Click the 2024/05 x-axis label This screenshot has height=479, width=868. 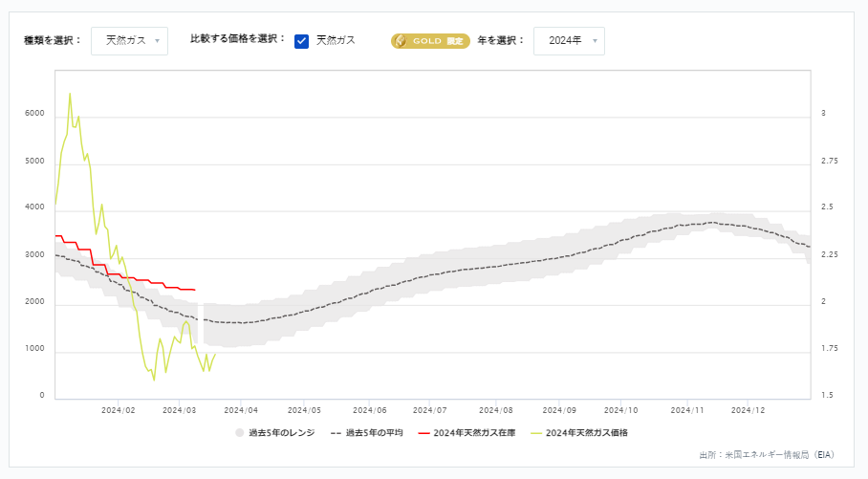click(304, 410)
